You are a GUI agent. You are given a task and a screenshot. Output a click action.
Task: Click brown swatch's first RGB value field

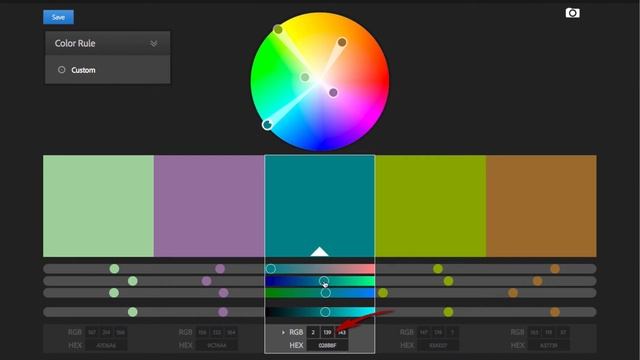coord(534,332)
